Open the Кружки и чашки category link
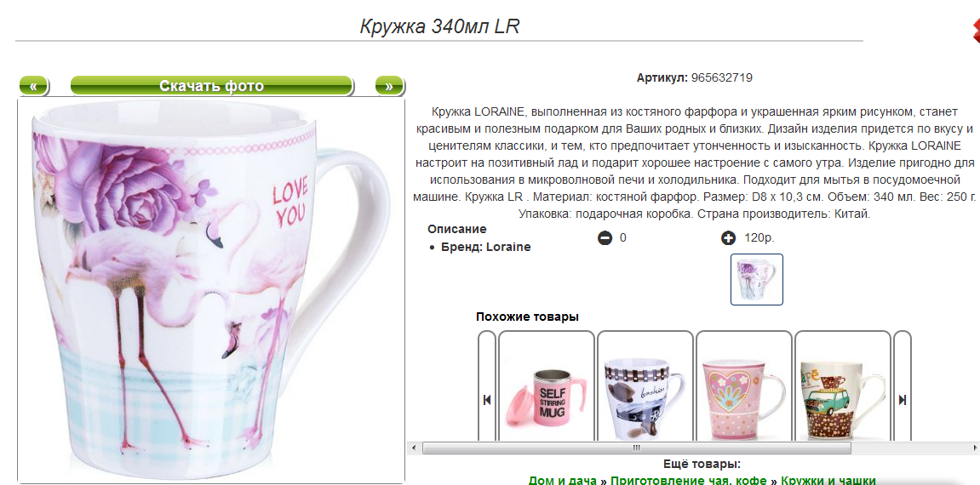The width and height of the screenshot is (980, 485). 828,480
